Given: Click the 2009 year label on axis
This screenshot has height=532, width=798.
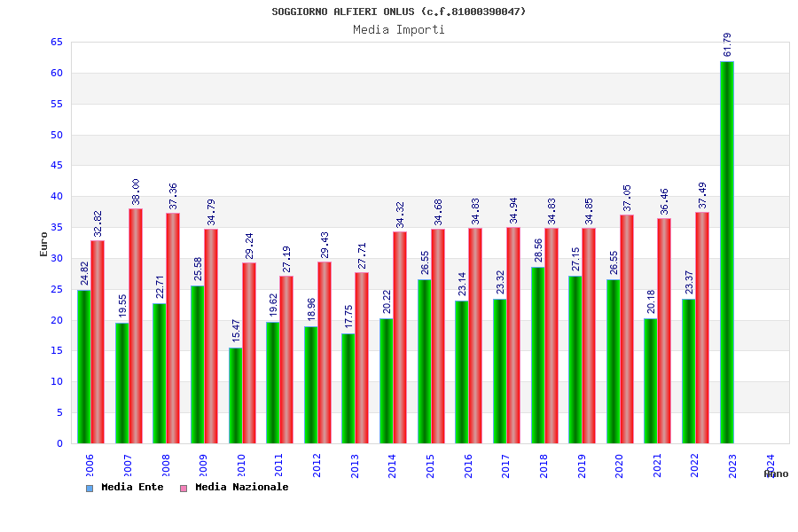Looking at the screenshot, I should [x=204, y=465].
